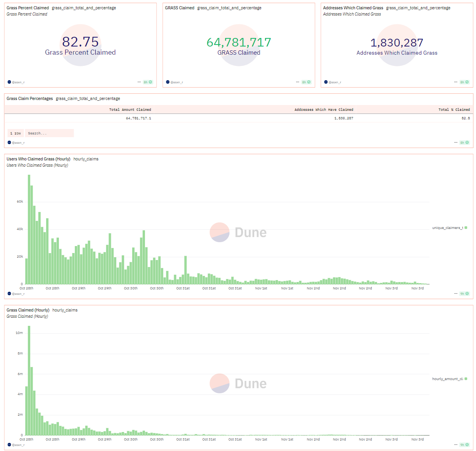The width and height of the screenshot is (476, 451).
Task: Expand the three-dot options on Grass Claimed (Hourly) chart
Action: [456, 445]
